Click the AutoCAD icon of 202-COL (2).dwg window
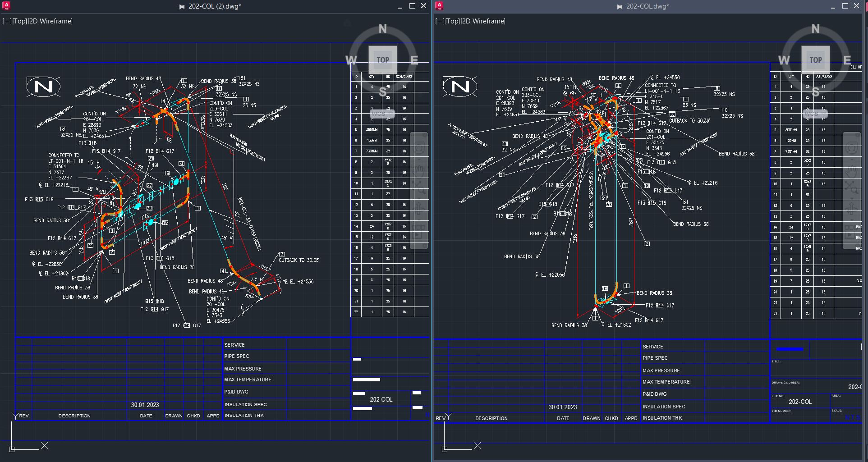 (6, 6)
